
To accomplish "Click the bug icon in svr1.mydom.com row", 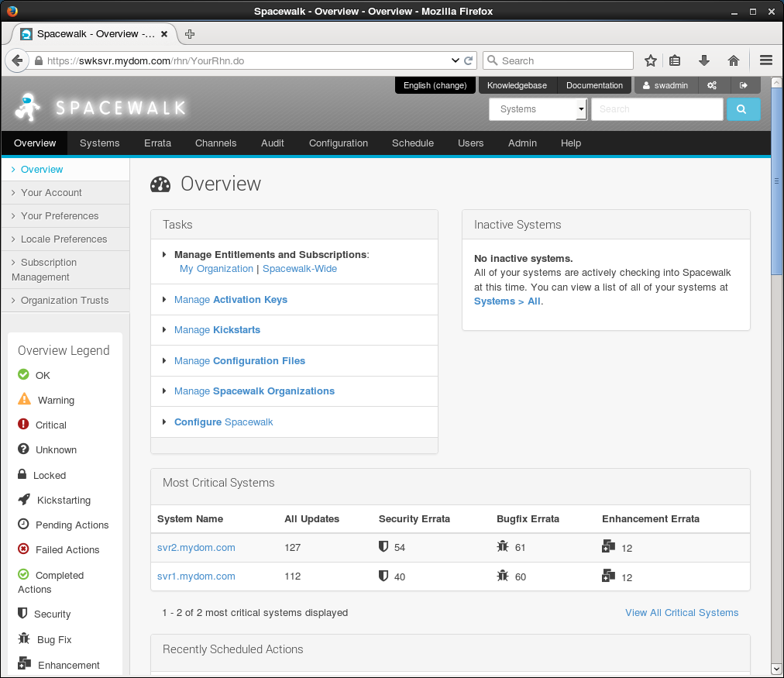I will click(503, 576).
